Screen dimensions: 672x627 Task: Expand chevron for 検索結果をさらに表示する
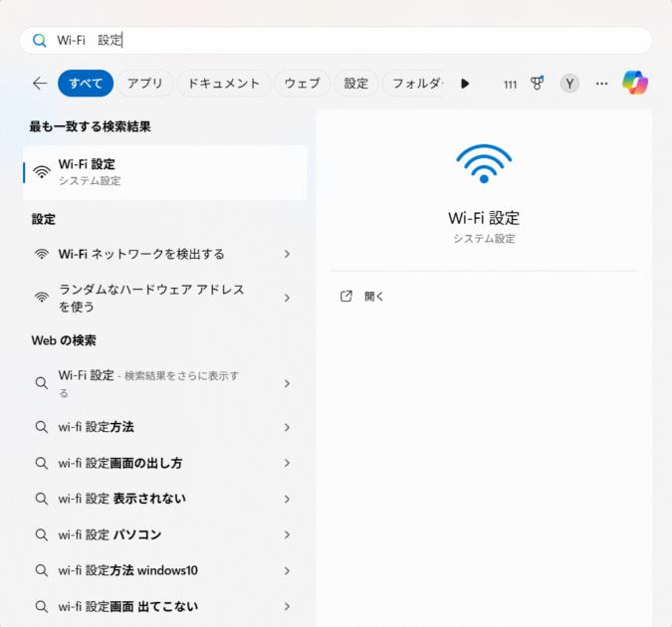click(287, 383)
